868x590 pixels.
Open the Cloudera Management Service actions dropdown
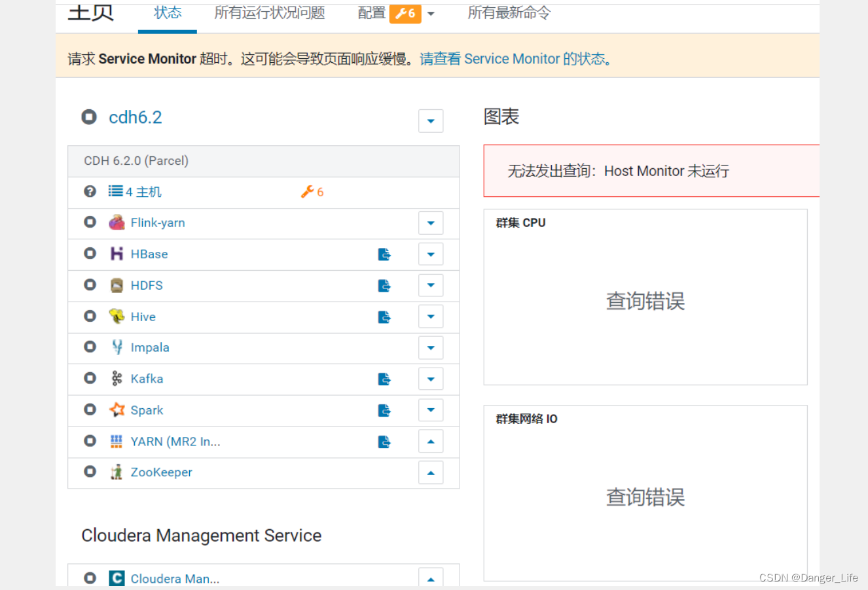[x=431, y=578]
